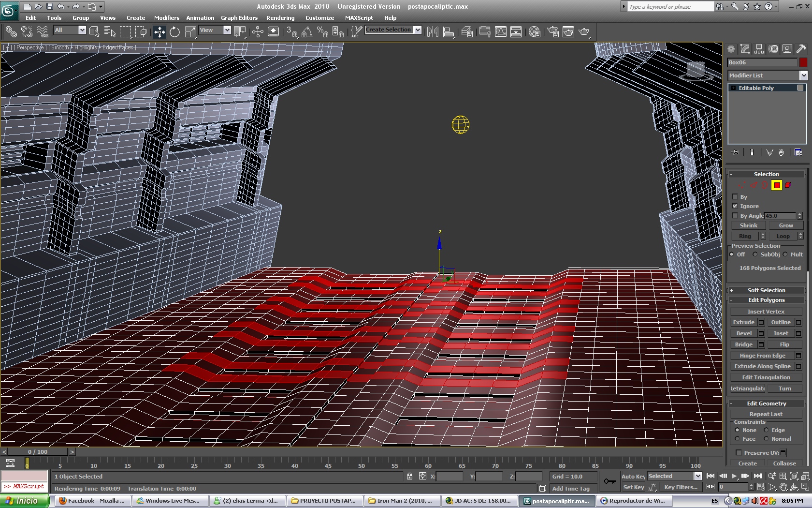Switch to the Hierarchy panel icon
The width and height of the screenshot is (812, 508).
[759, 49]
